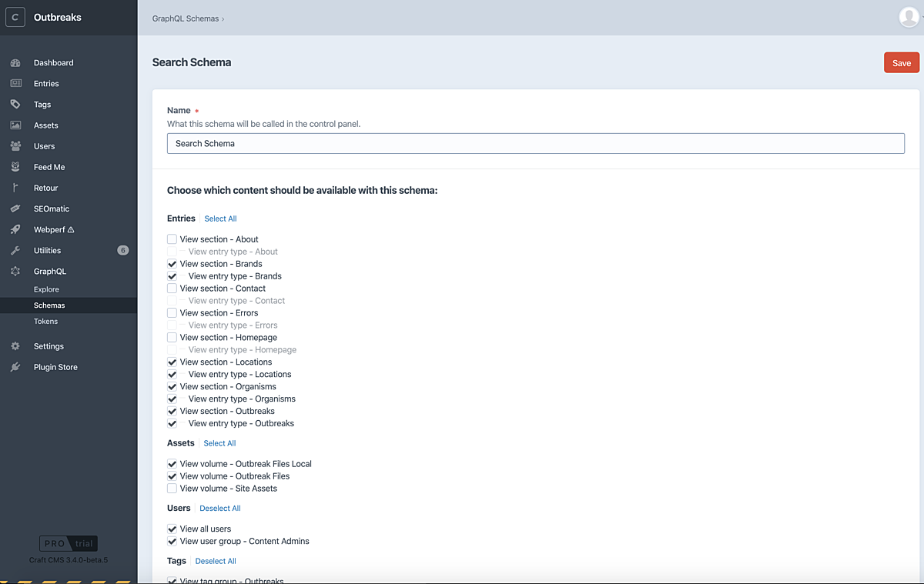Screen dimensions: 924x584
Task: Uncheck View volume - Outbreak Files
Action: point(172,476)
